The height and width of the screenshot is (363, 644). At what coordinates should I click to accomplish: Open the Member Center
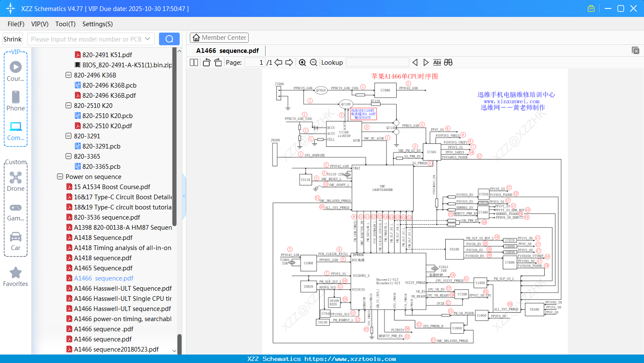(x=219, y=38)
